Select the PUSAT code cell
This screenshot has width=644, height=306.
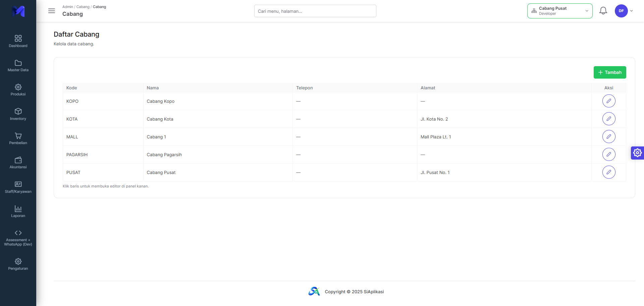click(103, 172)
